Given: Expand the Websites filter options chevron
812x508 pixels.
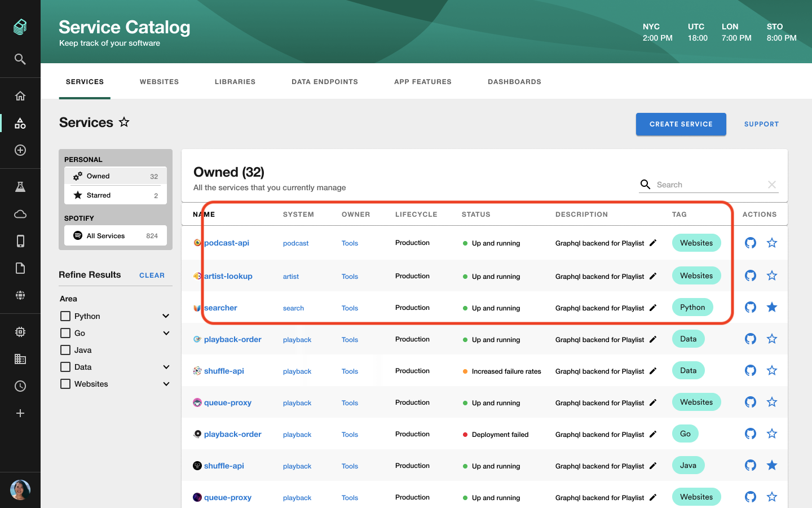Looking at the screenshot, I should click(x=166, y=384).
